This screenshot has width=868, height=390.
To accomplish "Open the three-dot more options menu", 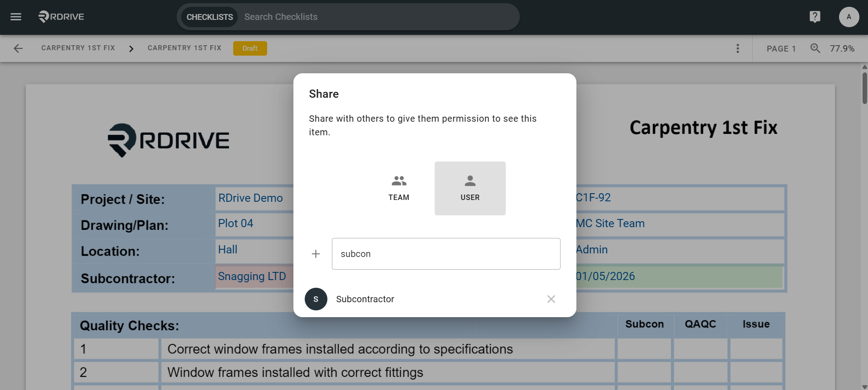I will click(738, 48).
